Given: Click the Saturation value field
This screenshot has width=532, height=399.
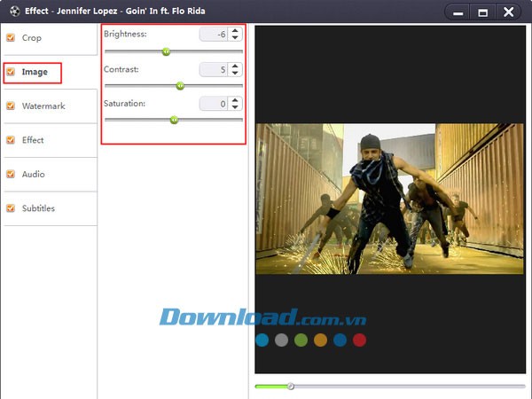Looking at the screenshot, I should pyautogui.click(x=214, y=104).
